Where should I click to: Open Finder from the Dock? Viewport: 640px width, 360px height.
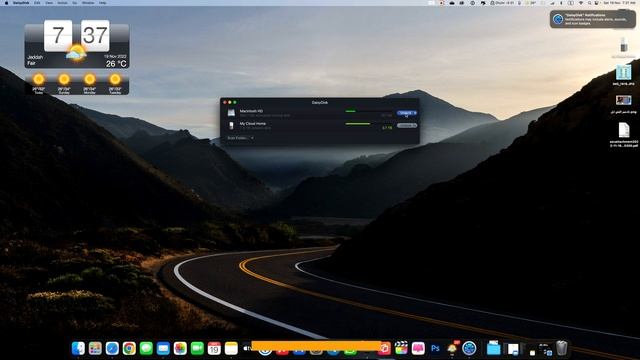click(78, 348)
